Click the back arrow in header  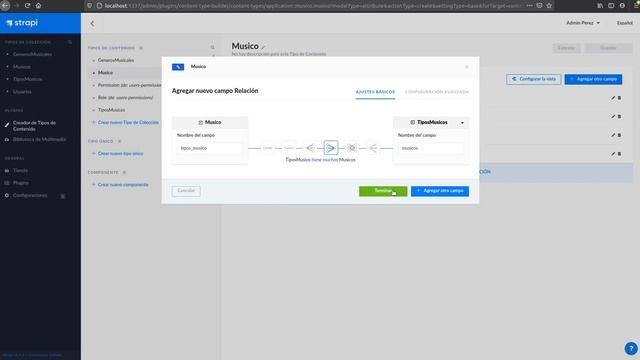pos(92,24)
